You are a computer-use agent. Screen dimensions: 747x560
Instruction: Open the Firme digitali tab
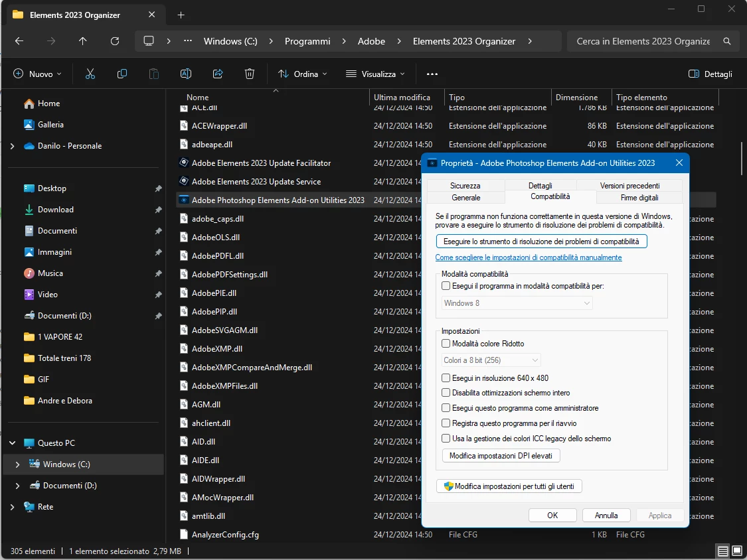(639, 198)
